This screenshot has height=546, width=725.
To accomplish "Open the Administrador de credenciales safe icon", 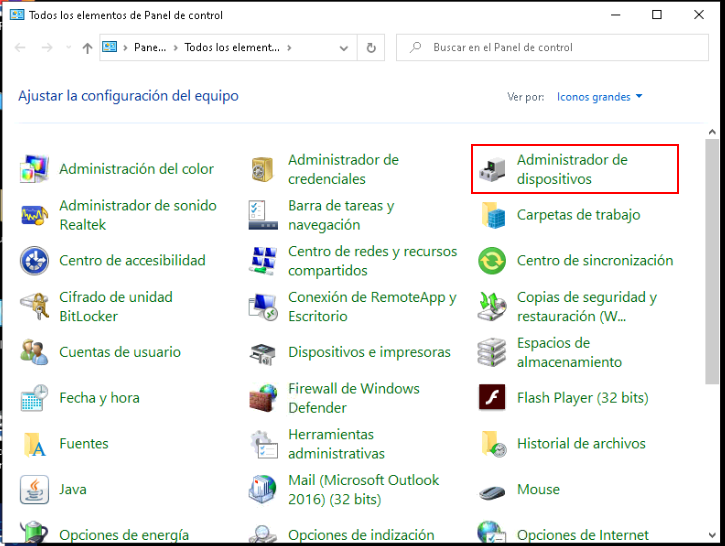I will (x=263, y=169).
